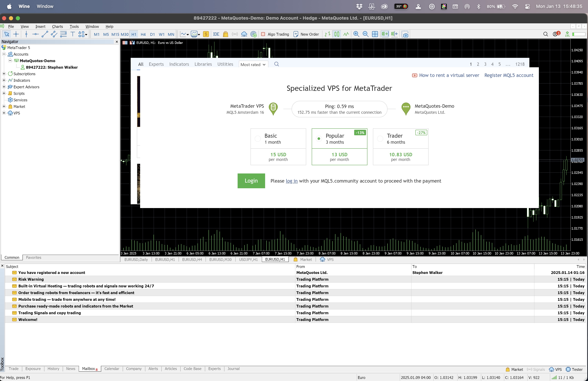The image size is (588, 381).
Task: Switch to candlestick chart display
Action: [336, 34]
